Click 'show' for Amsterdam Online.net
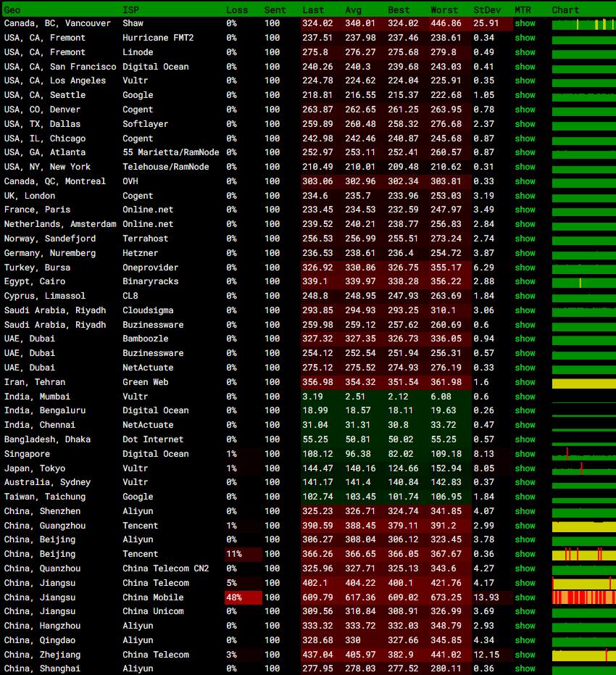 pos(525,224)
